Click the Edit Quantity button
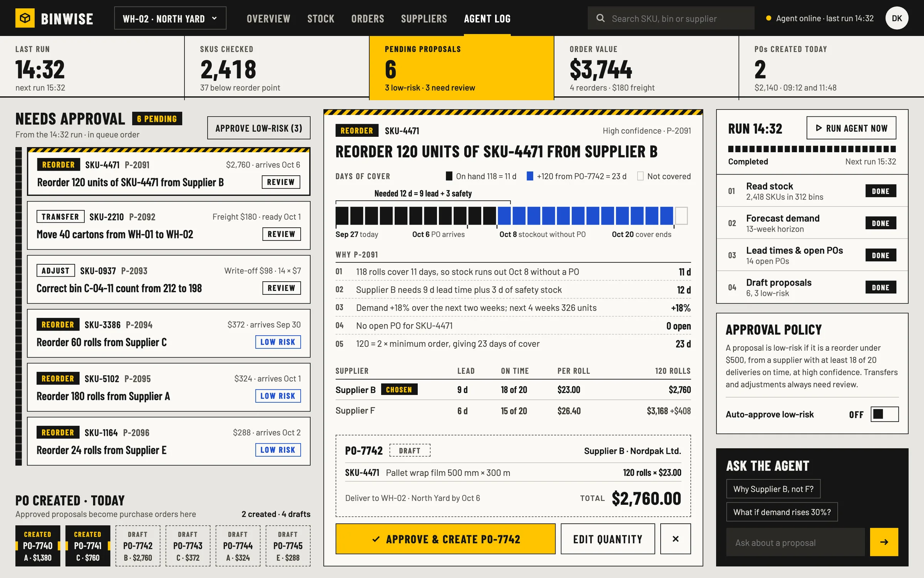 click(608, 539)
